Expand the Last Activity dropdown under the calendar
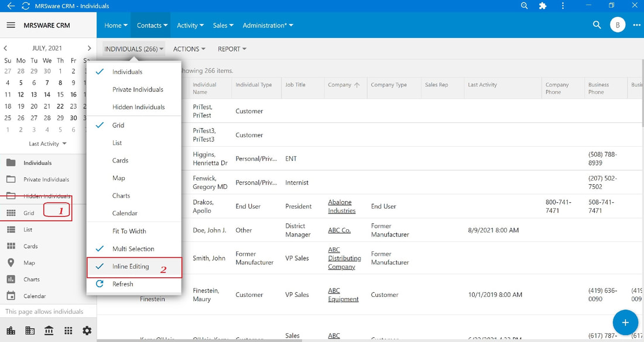The height and width of the screenshot is (342, 644). [x=47, y=144]
